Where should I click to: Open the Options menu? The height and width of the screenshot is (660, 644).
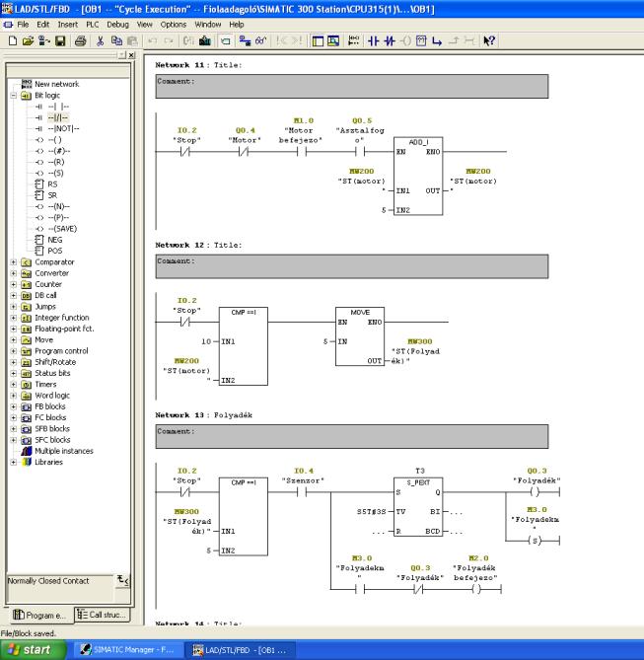pyautogui.click(x=173, y=25)
